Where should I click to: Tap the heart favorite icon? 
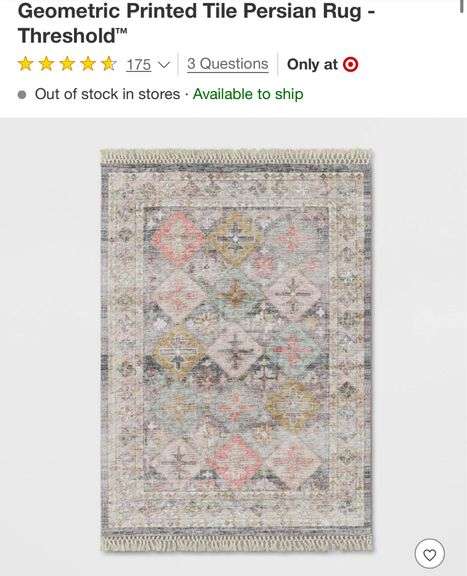[430, 554]
